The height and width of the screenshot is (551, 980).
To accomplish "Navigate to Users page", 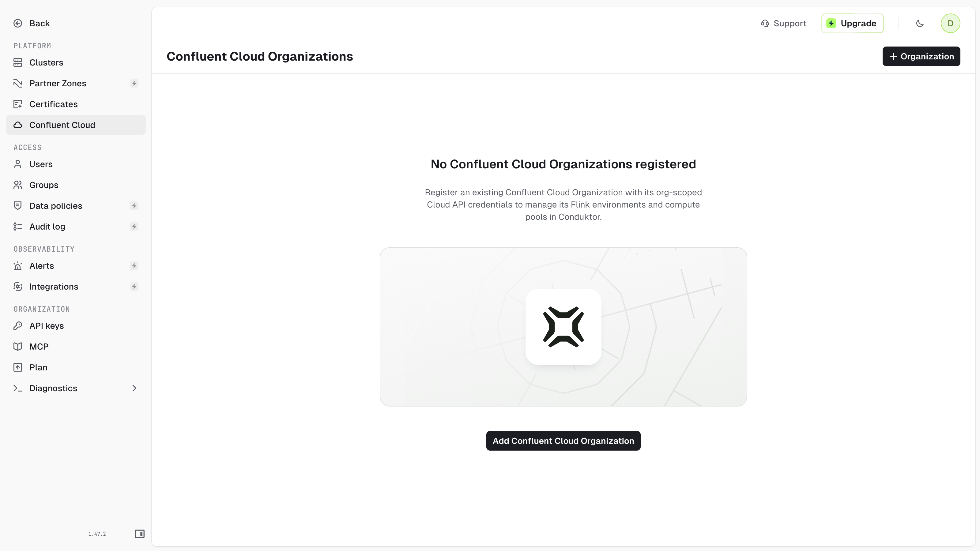I will (x=76, y=164).
